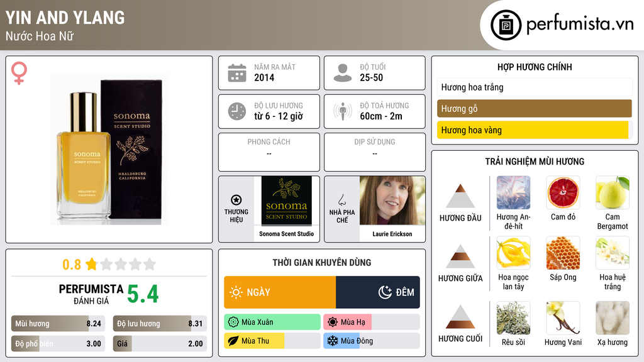Click the calendar icon beside Năm ra mắt

(237, 73)
